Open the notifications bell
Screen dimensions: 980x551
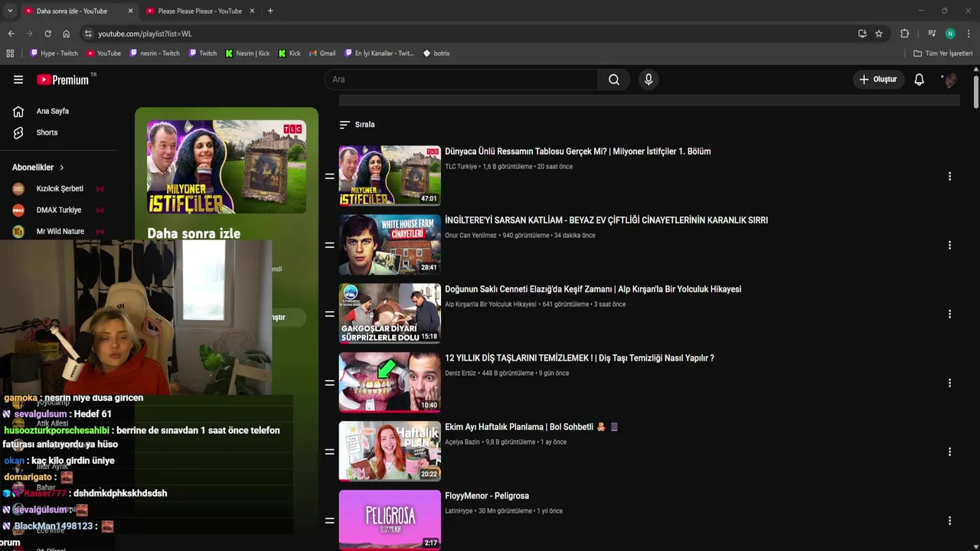click(x=920, y=80)
